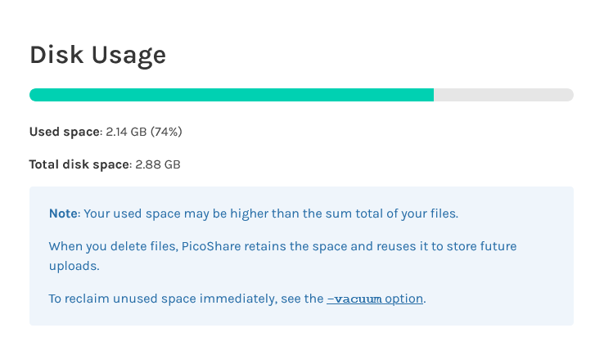
Task: Click the word uploads in the note
Action: [74, 266]
